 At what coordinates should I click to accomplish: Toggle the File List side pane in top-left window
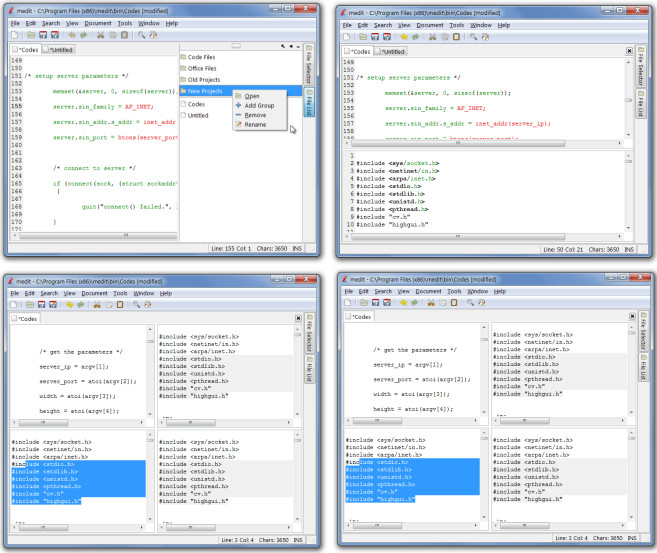pyautogui.click(x=309, y=102)
